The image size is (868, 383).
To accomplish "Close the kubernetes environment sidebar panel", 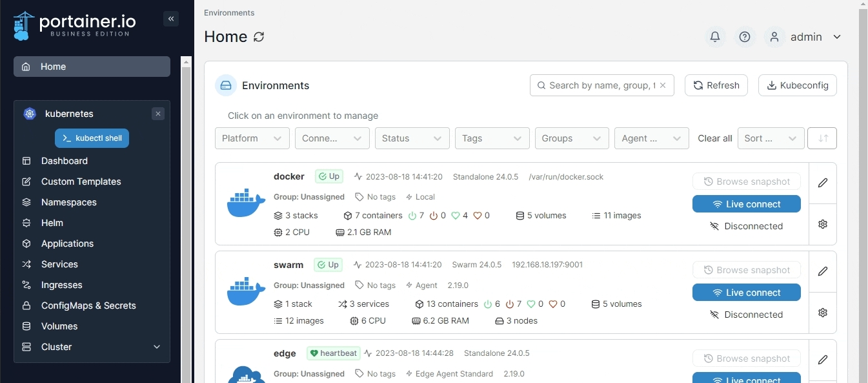I will [158, 114].
